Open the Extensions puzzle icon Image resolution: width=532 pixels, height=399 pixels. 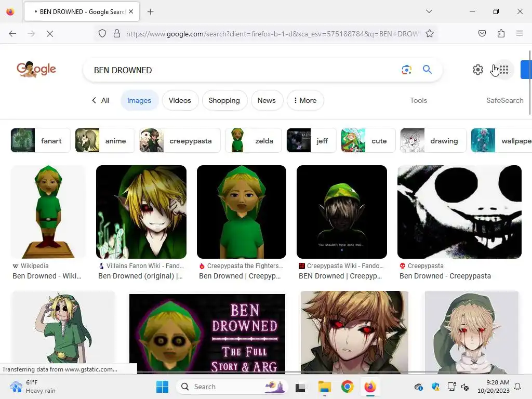pyautogui.click(x=501, y=34)
